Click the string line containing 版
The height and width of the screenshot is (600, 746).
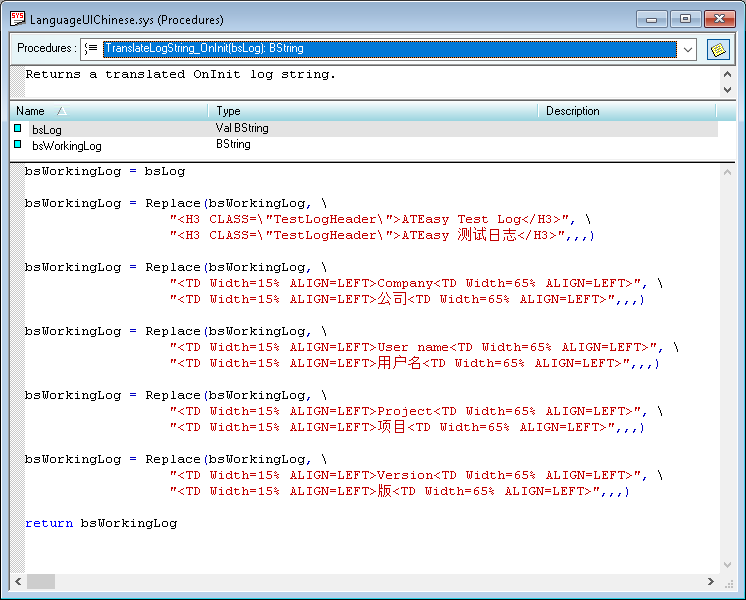(x=399, y=491)
